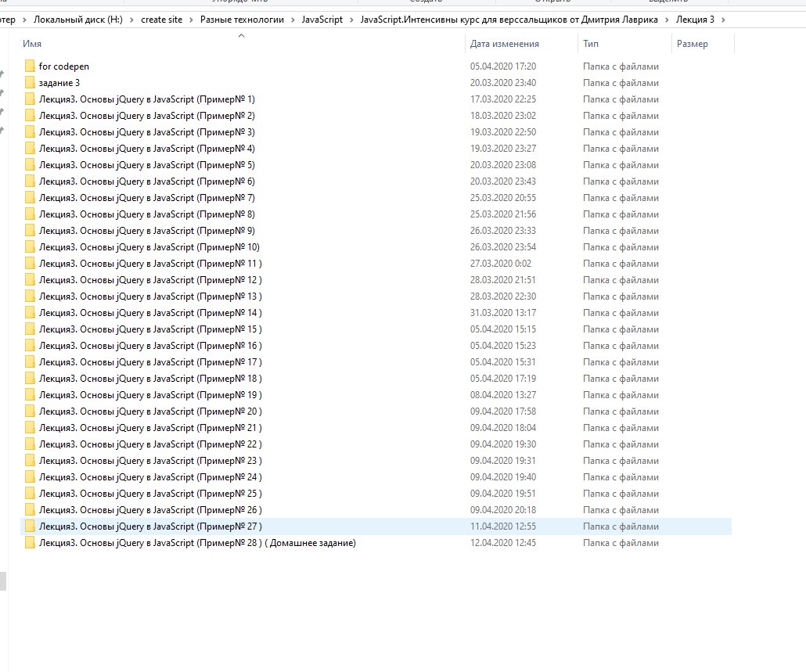Screen dimensions: 806x672
Task: Sort by the Тип column header
Action: point(591,44)
